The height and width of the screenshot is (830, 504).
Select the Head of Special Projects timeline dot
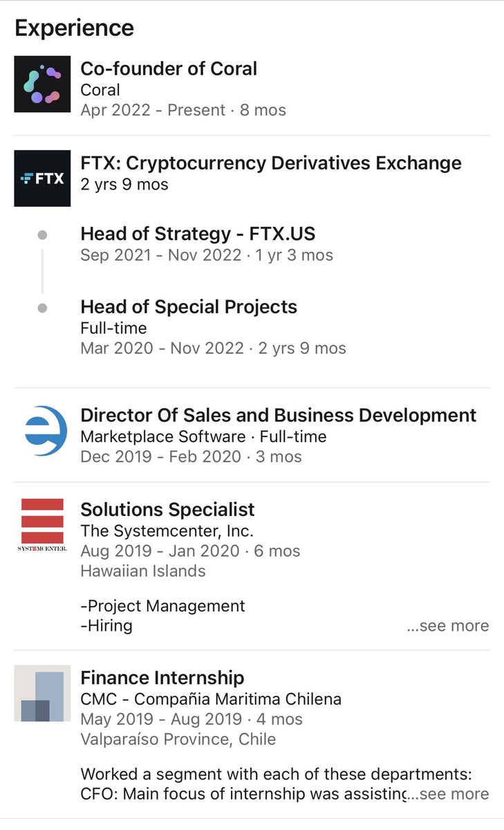pos(42,308)
